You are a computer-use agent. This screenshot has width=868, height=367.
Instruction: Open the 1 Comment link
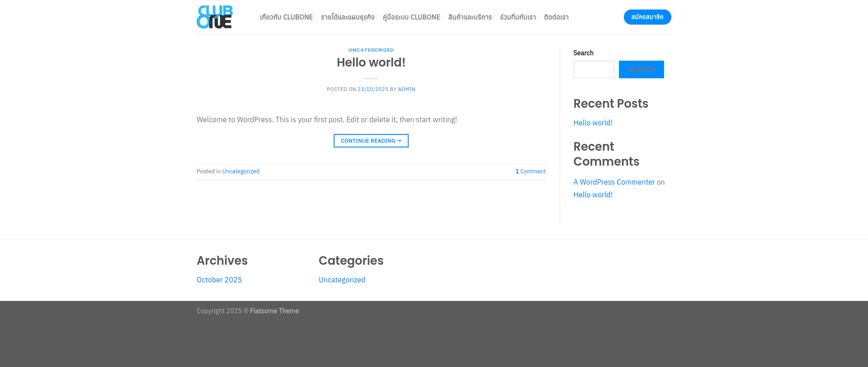[531, 172]
